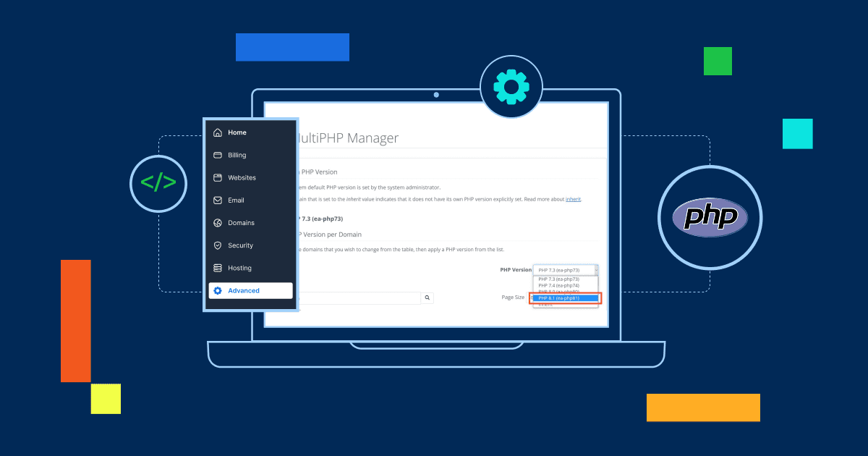This screenshot has height=456, width=868.
Task: Click the search input field beside magnifier
Action: 362,297
